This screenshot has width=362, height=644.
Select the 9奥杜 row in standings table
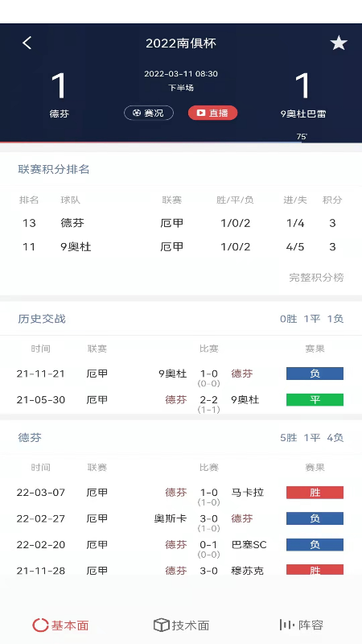(181, 246)
